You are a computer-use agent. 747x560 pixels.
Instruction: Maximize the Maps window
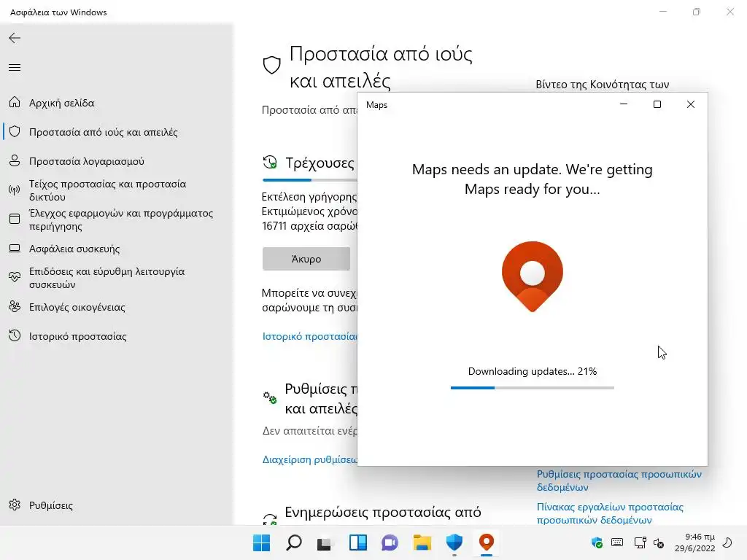(657, 104)
